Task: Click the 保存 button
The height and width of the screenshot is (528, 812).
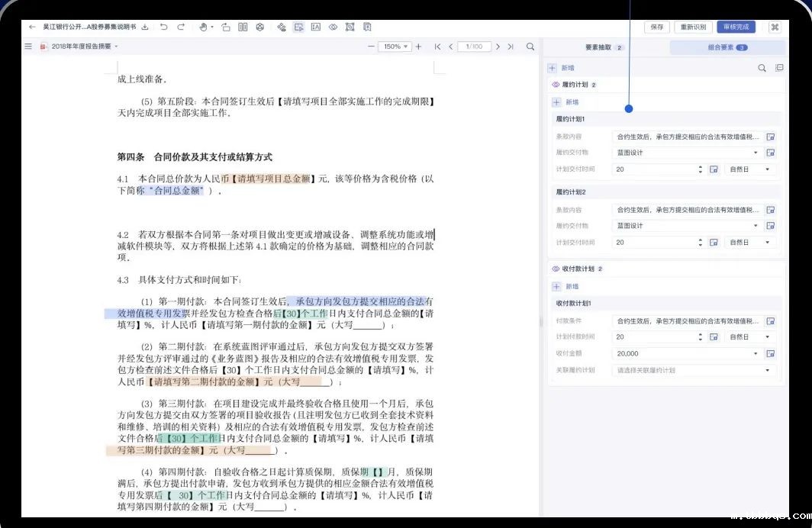Action: [x=657, y=27]
